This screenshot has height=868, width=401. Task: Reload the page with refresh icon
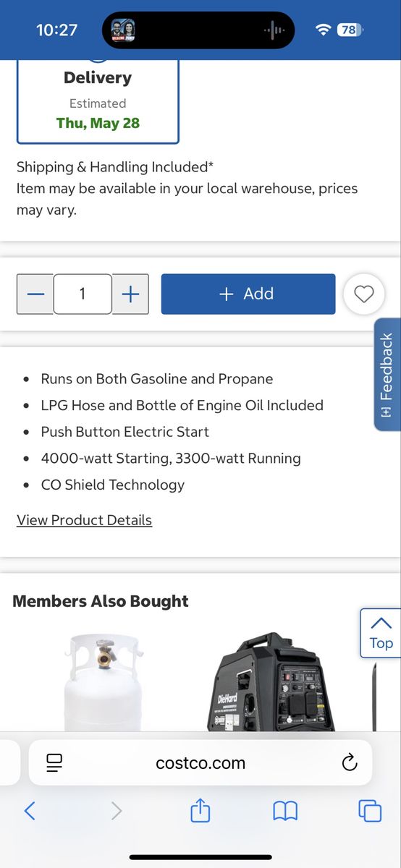pyautogui.click(x=350, y=762)
